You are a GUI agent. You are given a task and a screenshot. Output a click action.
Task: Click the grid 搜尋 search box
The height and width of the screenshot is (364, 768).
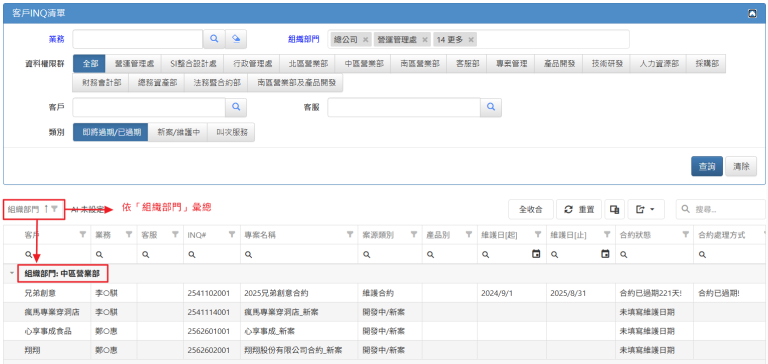click(720, 210)
